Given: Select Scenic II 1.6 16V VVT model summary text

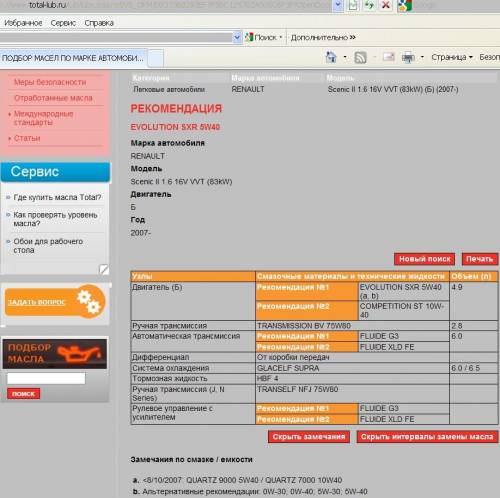Looking at the screenshot, I should click(393, 89).
